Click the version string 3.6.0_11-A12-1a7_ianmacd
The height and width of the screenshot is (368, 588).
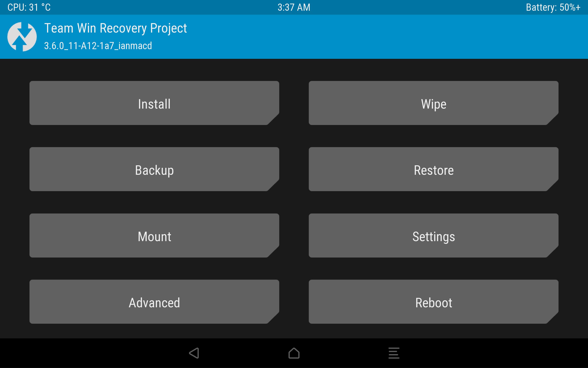pos(98,46)
